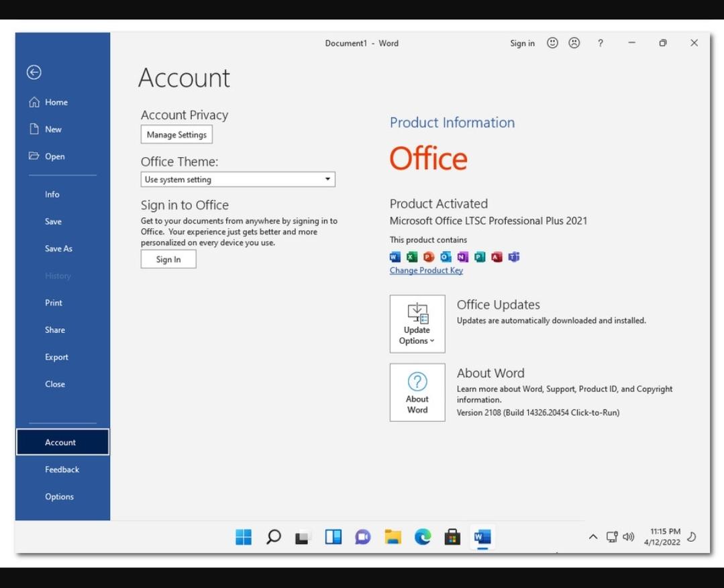Click the About Word button

[x=417, y=392]
